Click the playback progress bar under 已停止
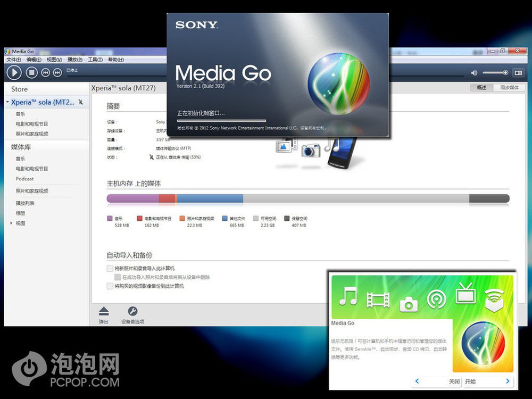Screen dimensions: 532x399 coord(118,76)
